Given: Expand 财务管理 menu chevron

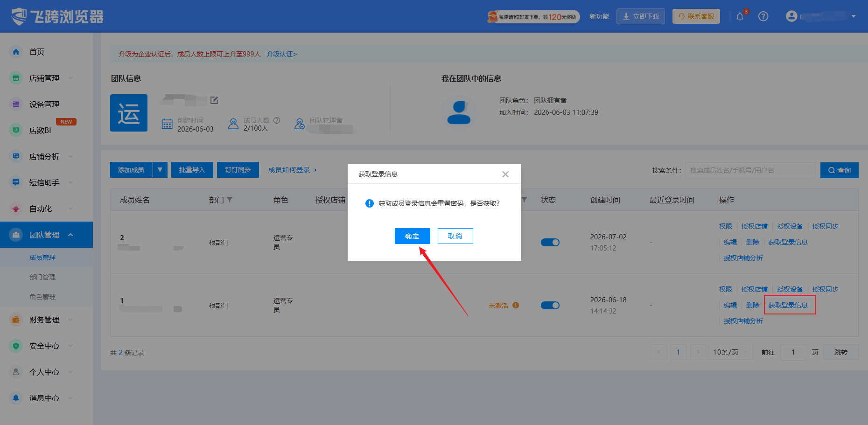Looking at the screenshot, I should (x=70, y=320).
